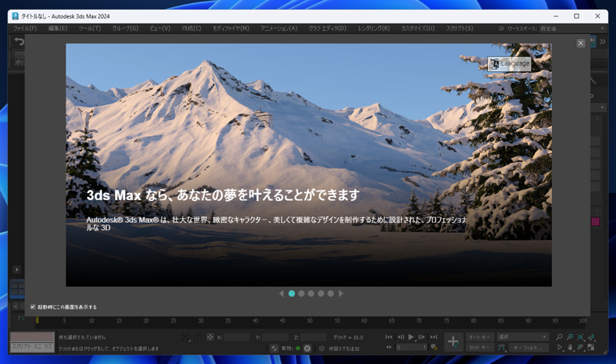Screen dimensions: 616x364
Task: Open the ワークスペース workspace dropdown
Action: click(572, 28)
